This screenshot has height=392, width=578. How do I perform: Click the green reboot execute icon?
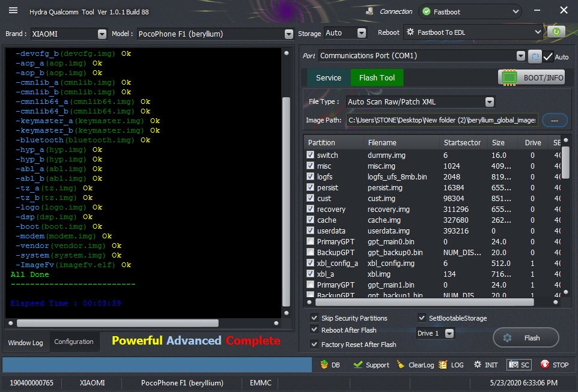(x=556, y=32)
